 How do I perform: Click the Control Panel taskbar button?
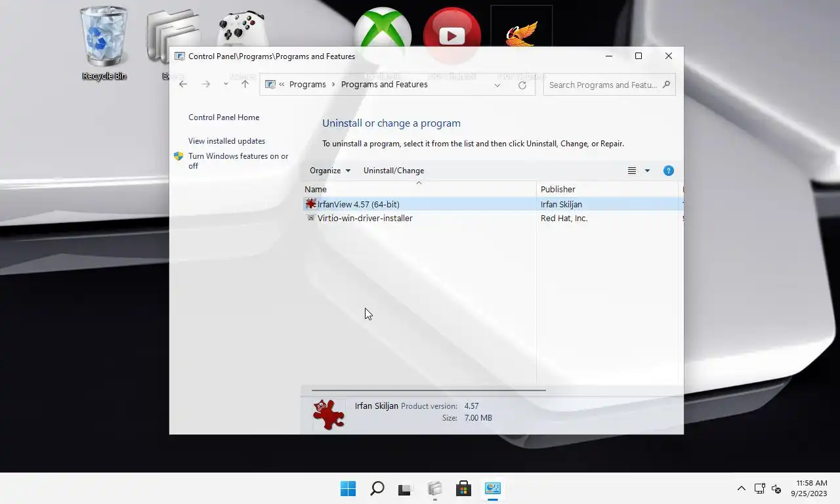tap(492, 488)
